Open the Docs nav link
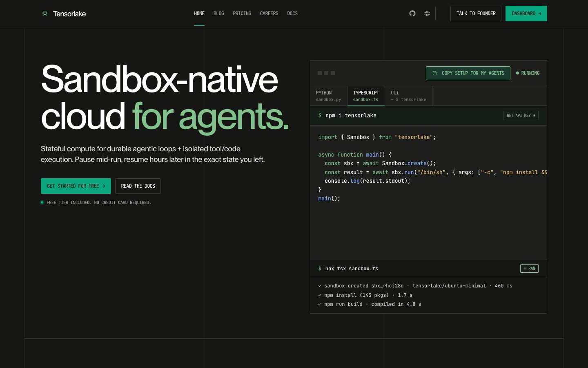 point(292,13)
